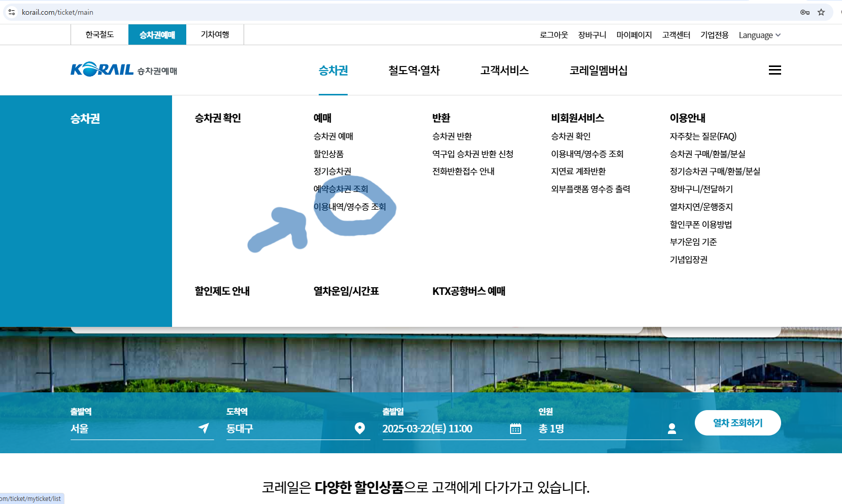Expand the Language dropdown

[759, 35]
